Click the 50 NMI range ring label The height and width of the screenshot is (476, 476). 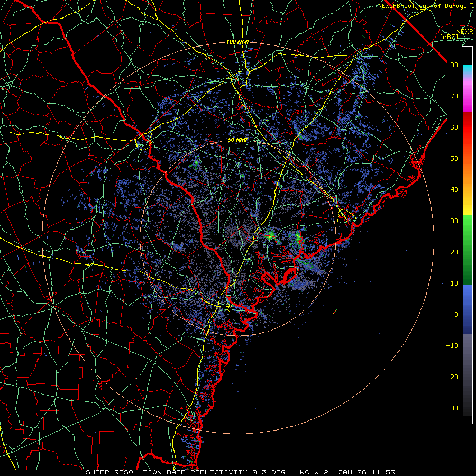(237, 140)
